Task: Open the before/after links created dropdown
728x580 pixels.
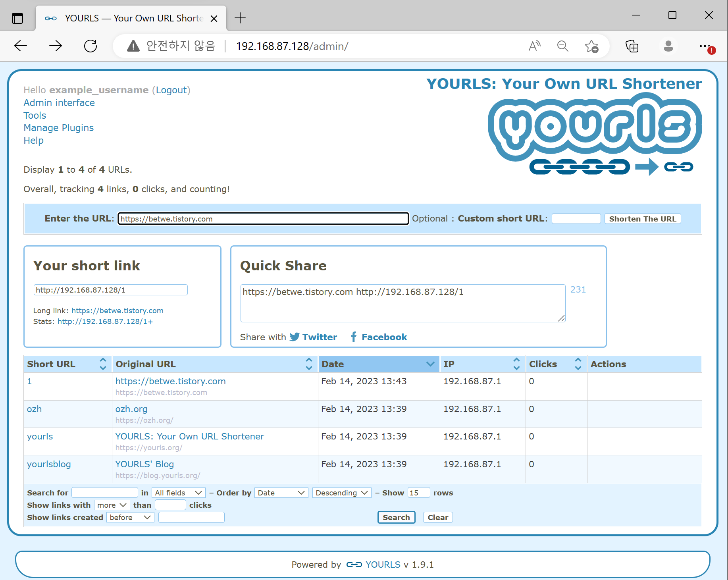Action: 130,517
